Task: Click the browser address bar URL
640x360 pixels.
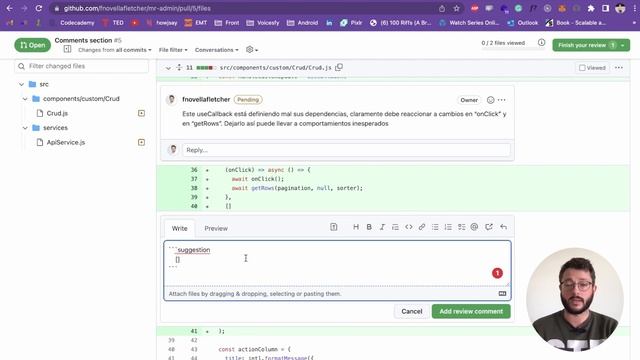Action: tap(137, 8)
